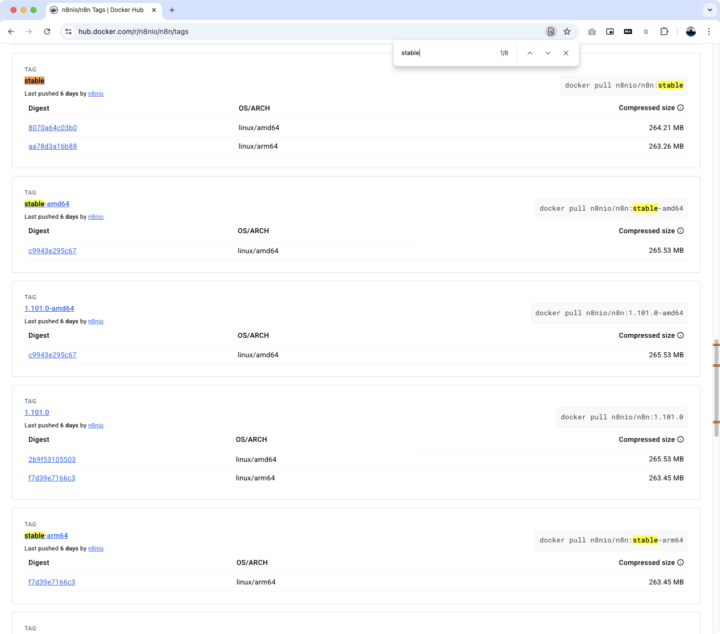Jump to previous find result
The image size is (720, 634).
(x=530, y=53)
